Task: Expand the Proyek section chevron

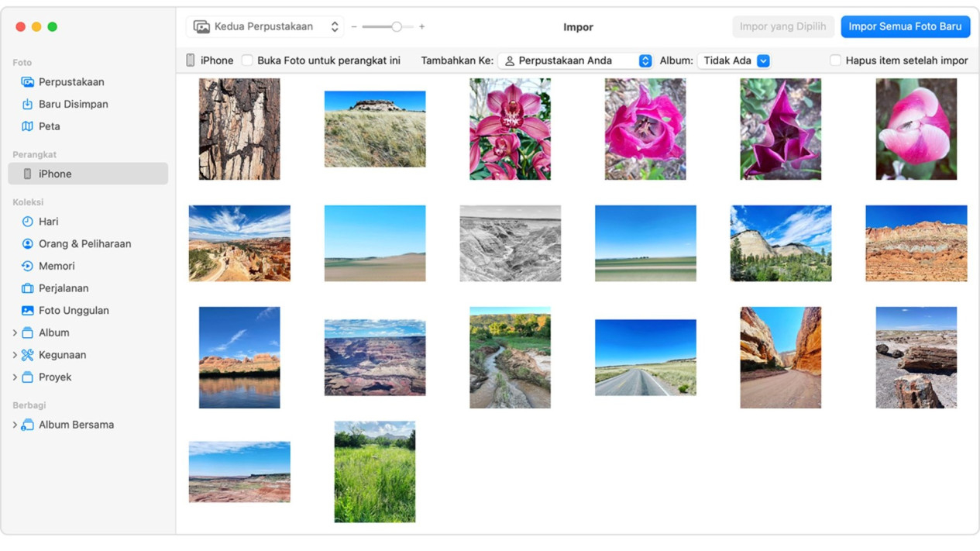Action: pos(15,377)
